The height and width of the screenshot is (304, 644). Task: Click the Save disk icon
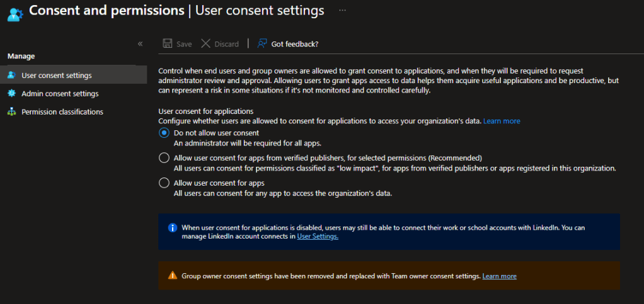point(168,44)
